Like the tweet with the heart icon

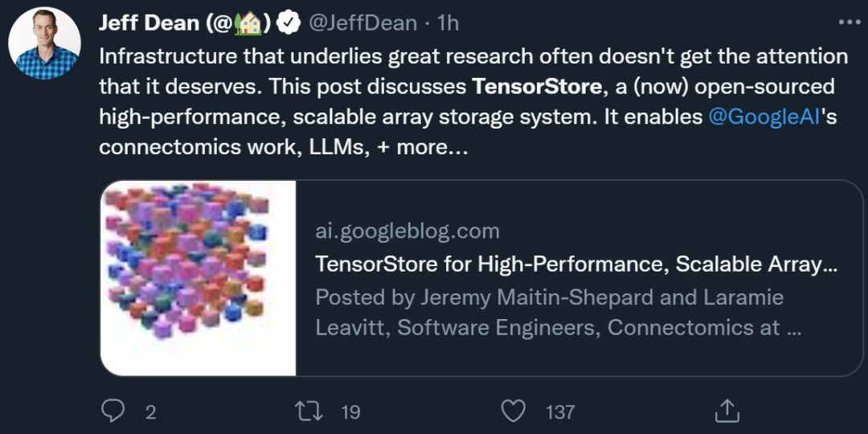(x=513, y=412)
